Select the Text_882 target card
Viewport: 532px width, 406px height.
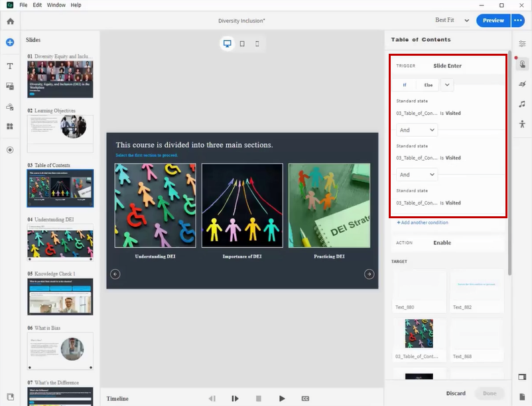[x=477, y=291]
